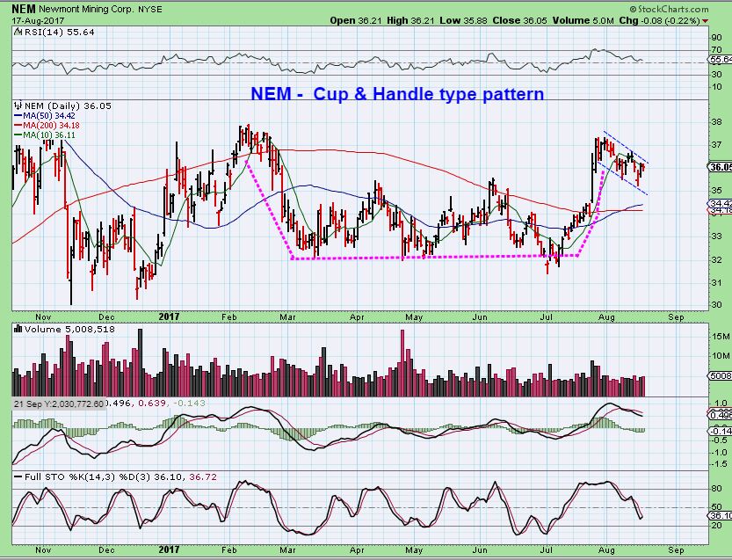This screenshot has width=732, height=560.
Task: Select the MA(50) blue legend line
Action: click(x=18, y=115)
